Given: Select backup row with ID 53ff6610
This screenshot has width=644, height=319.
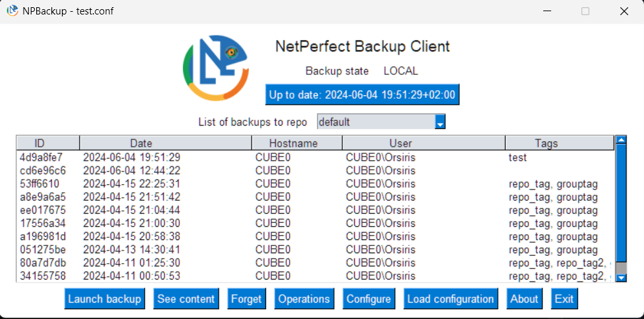Looking at the screenshot, I should pos(263,184).
